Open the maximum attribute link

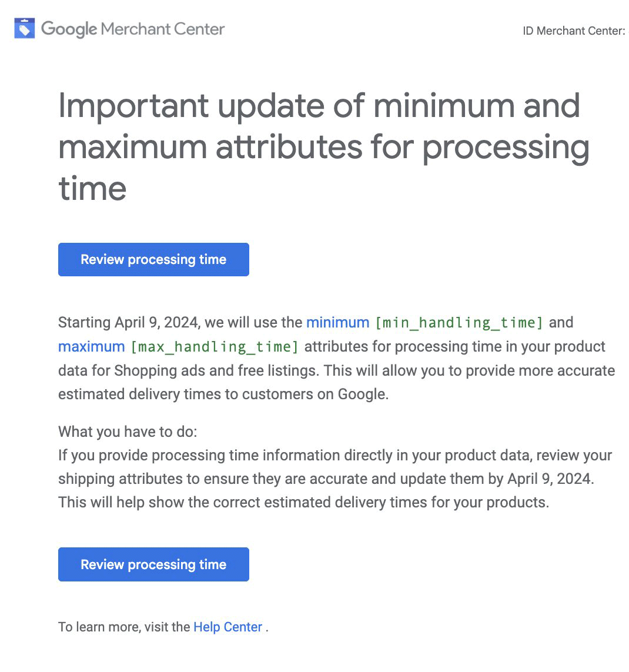click(x=91, y=346)
